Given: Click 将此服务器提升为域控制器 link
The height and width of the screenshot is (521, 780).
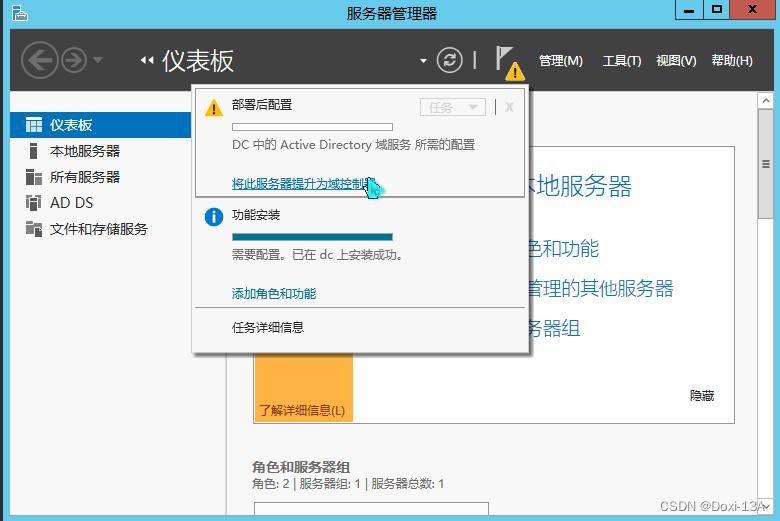Looking at the screenshot, I should pyautogui.click(x=302, y=184).
